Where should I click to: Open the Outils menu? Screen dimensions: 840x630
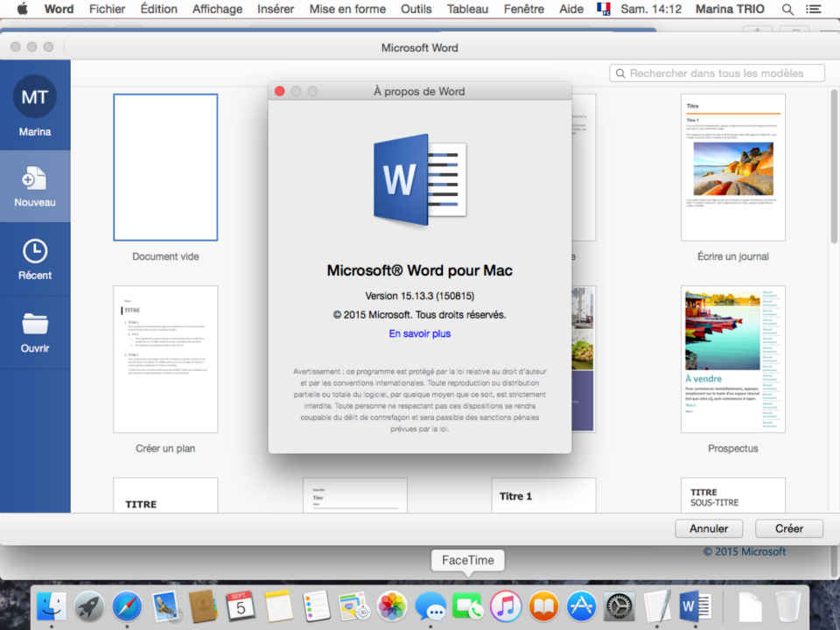pos(416,9)
